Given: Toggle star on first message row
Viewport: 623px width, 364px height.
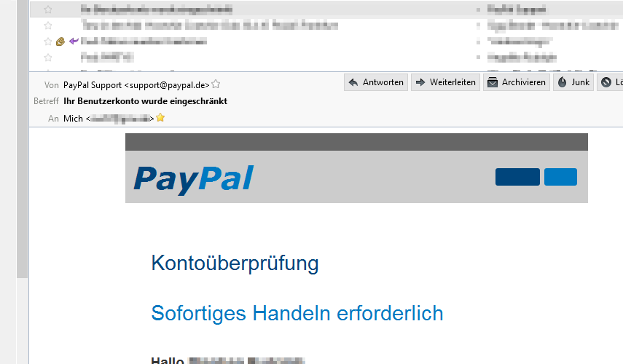Looking at the screenshot, I should click(47, 9).
